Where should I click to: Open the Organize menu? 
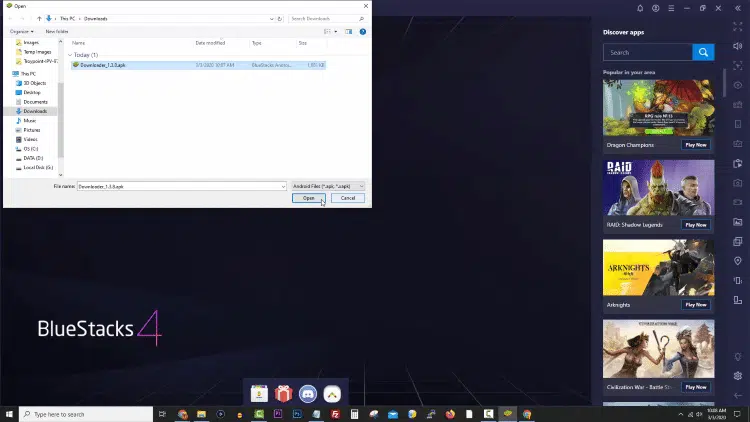click(x=22, y=32)
